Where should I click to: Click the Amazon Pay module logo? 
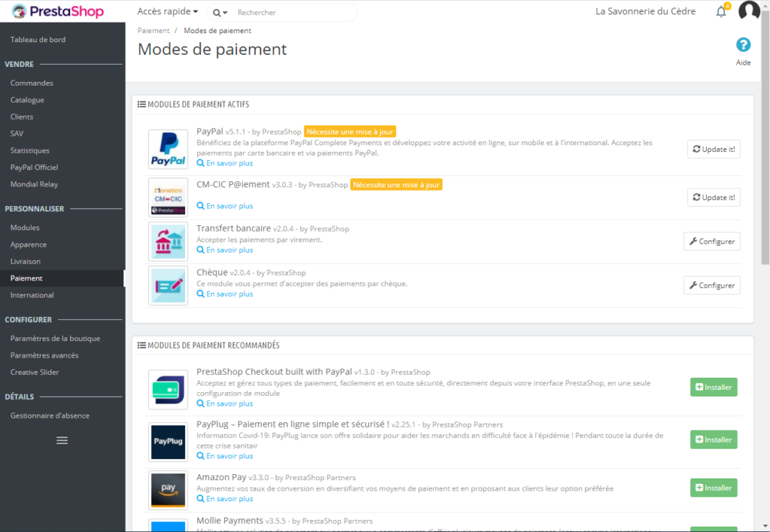(168, 490)
